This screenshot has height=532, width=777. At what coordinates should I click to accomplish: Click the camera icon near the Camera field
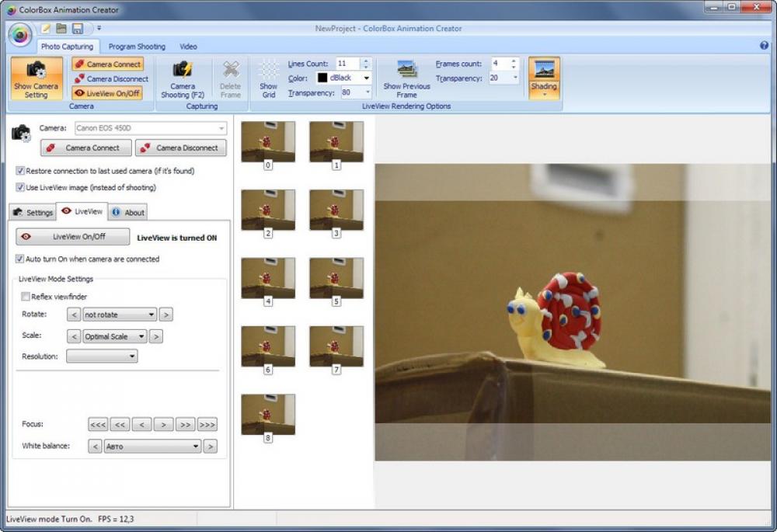pos(20,132)
